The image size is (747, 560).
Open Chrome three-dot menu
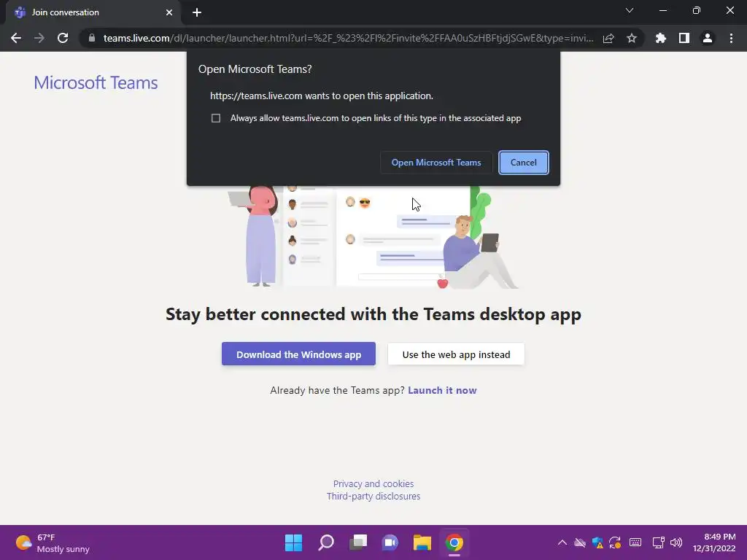pos(731,38)
